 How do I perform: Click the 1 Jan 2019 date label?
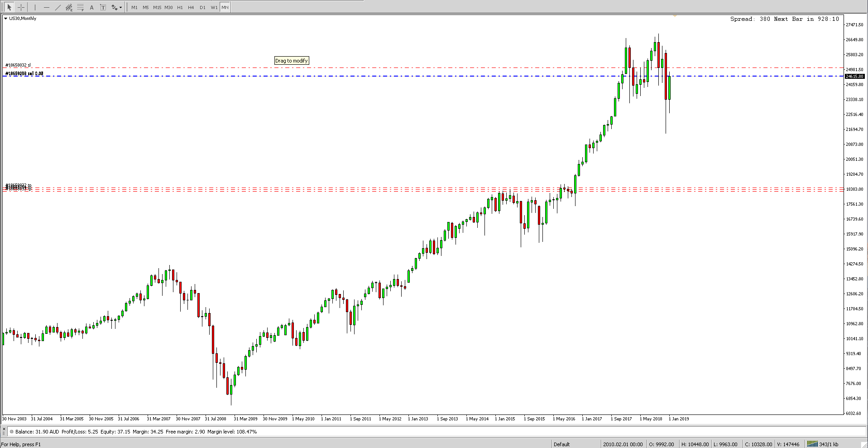click(x=679, y=419)
